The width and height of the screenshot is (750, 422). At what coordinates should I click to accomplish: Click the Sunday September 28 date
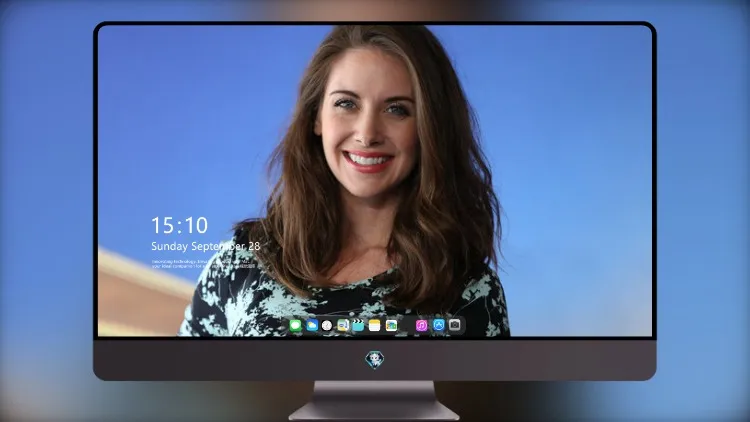[206, 246]
